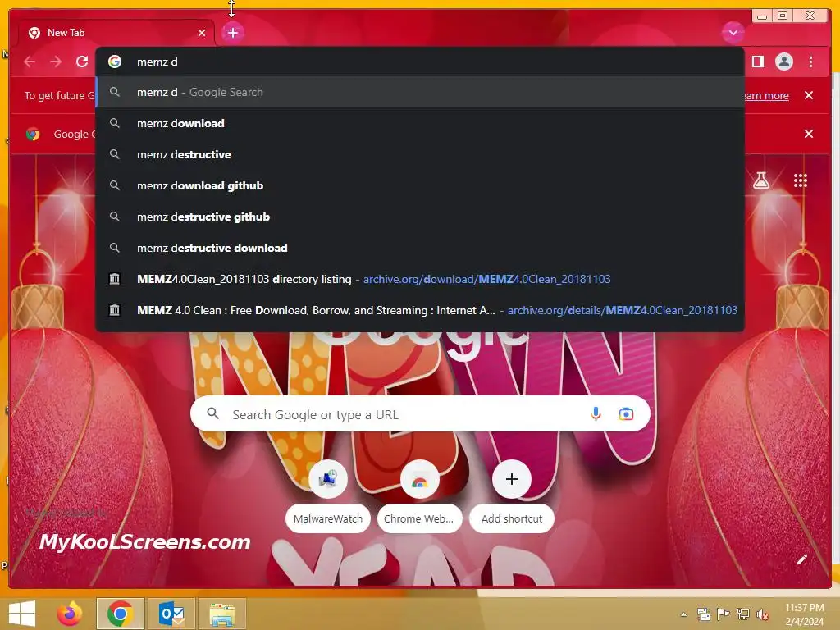Image resolution: width=840 pixels, height=630 pixels.
Task: Pick the 'memz destructive github' suggestion
Action: click(x=420, y=217)
